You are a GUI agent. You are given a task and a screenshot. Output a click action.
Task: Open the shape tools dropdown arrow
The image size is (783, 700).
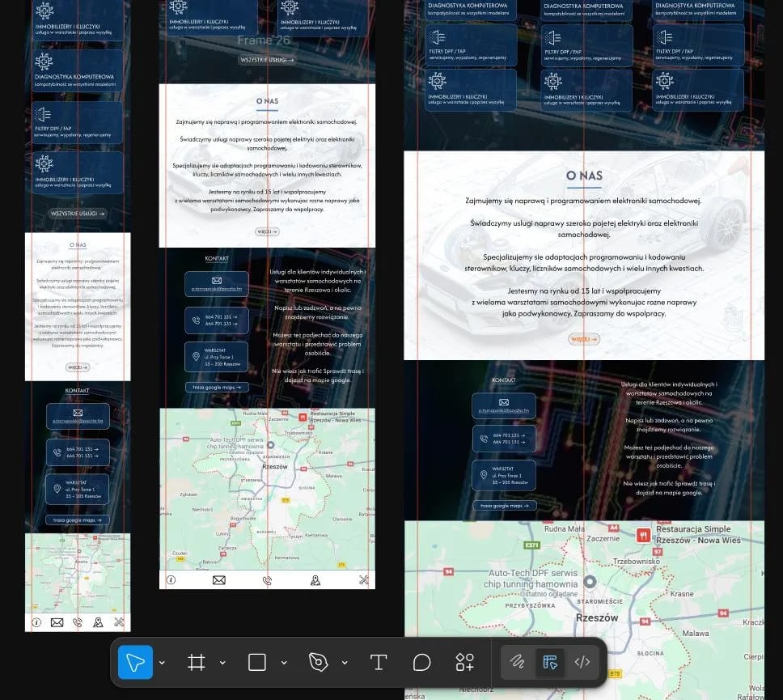pyautogui.click(x=284, y=662)
